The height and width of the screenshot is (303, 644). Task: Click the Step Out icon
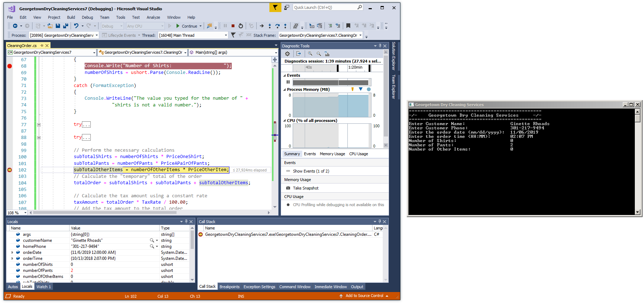pyautogui.click(x=285, y=26)
